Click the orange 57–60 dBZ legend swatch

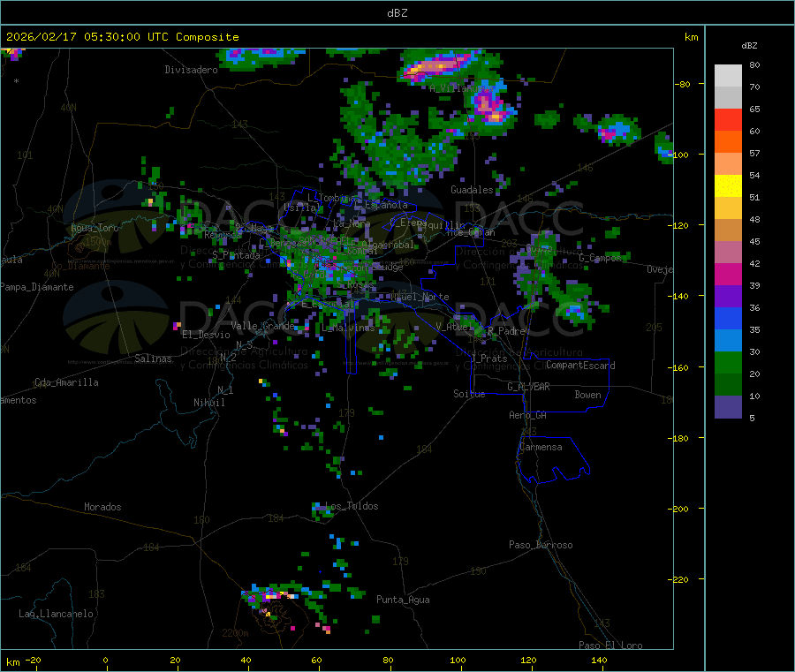click(728, 142)
